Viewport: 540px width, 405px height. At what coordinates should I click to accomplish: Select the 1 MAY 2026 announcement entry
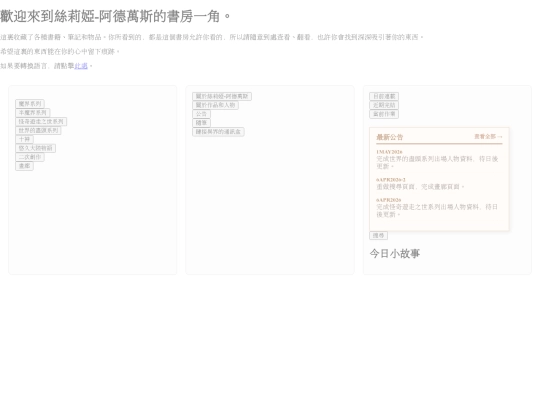[439, 159]
